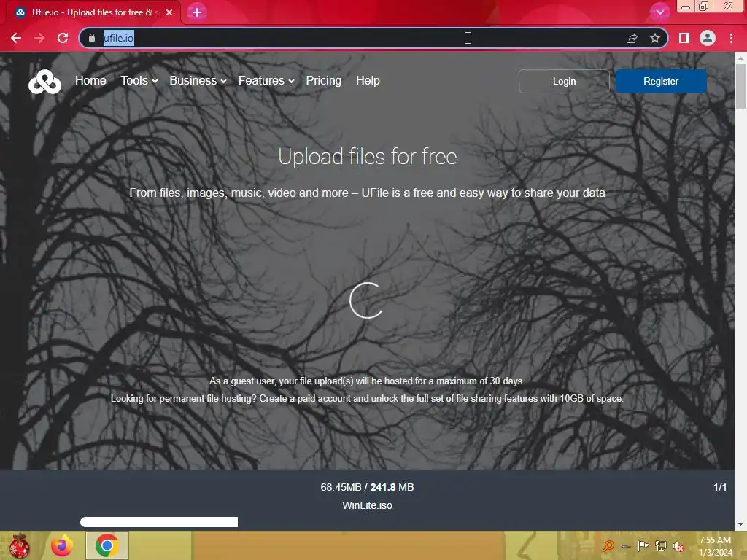Click the page vertical scrollbar thumb

click(x=740, y=86)
